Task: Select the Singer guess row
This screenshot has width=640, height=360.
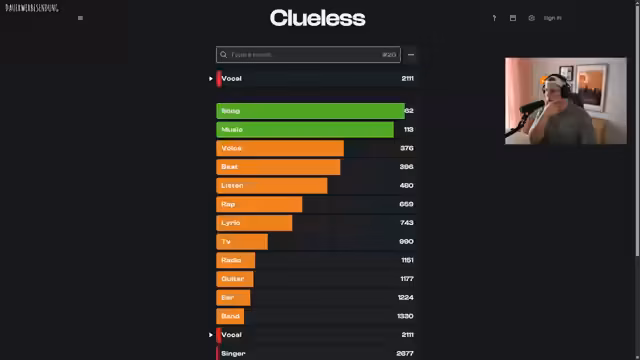Action: (316, 353)
